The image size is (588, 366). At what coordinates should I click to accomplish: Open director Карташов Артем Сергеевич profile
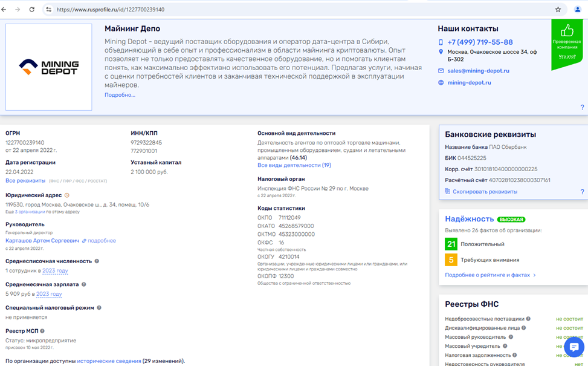42,241
